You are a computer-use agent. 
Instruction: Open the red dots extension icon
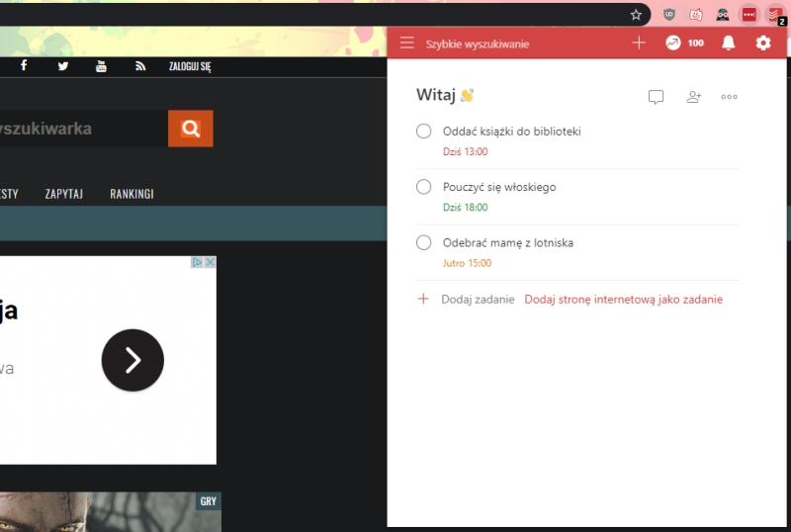pyautogui.click(x=749, y=15)
